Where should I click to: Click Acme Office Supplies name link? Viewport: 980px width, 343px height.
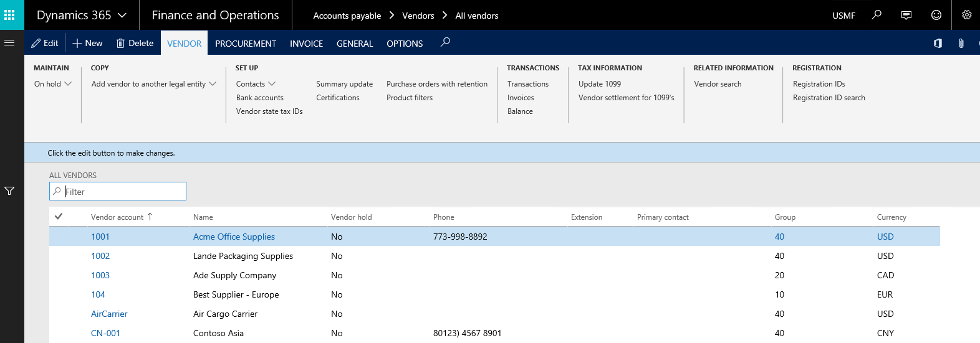point(234,237)
